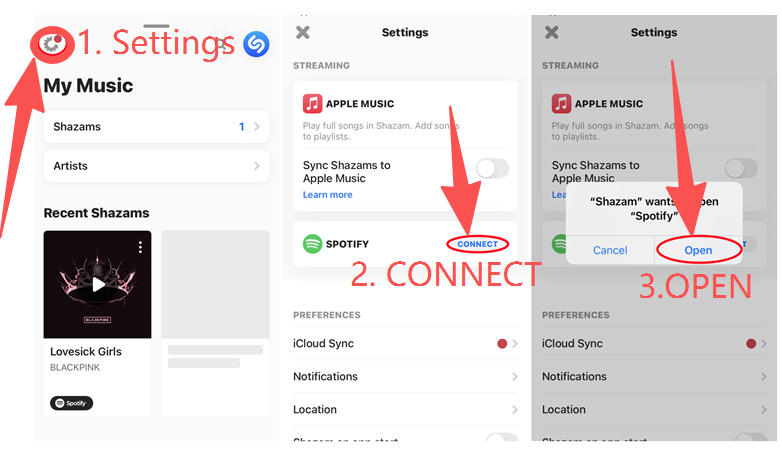The width and height of the screenshot is (782, 466).
Task: Tap the Apple Music icon in middle panel
Action: point(312,104)
